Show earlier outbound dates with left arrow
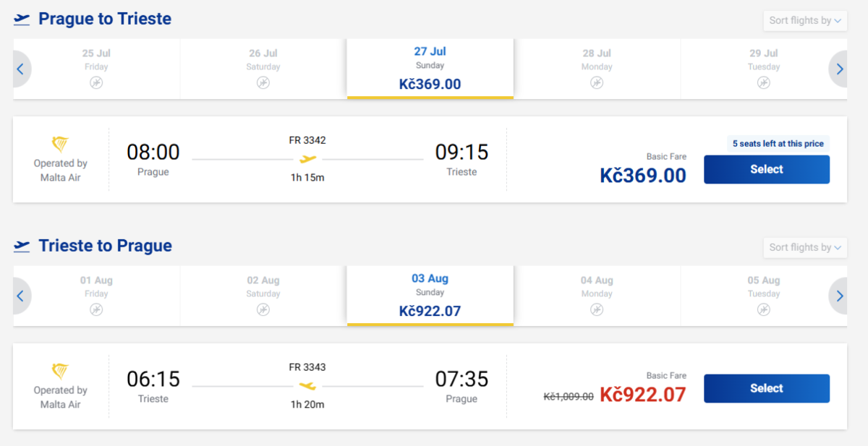 point(20,69)
